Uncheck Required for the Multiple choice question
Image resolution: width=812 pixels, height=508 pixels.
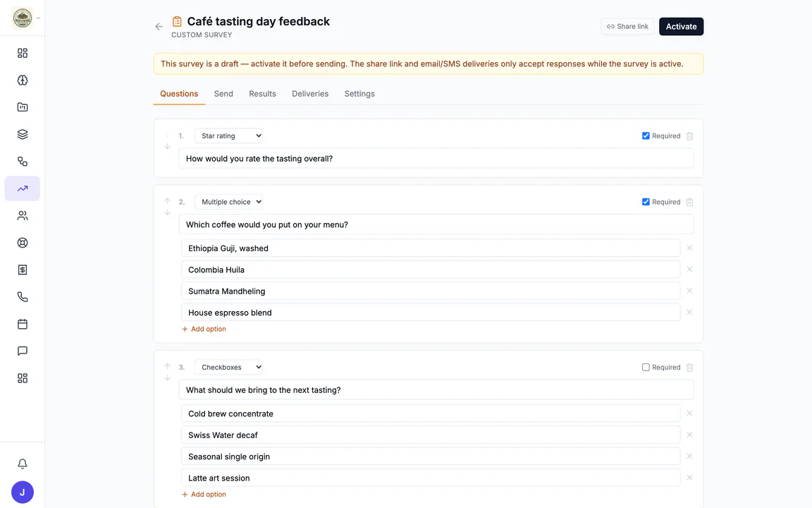point(646,202)
